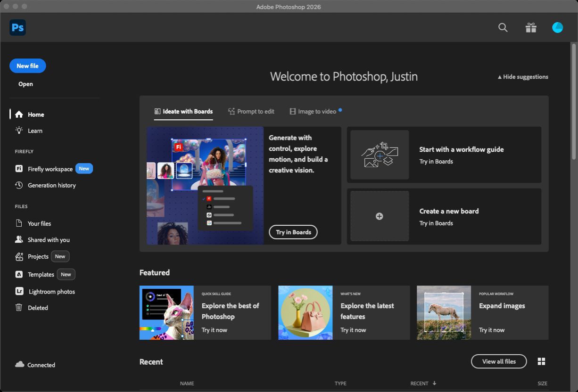Open Projects in the sidebar
Image resolution: width=578 pixels, height=392 pixels.
pos(38,256)
